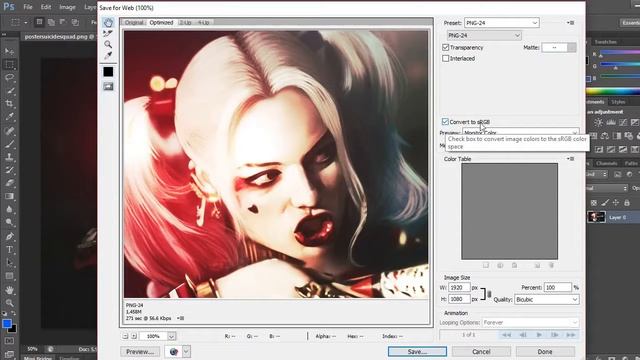
Task: Click the animation play button
Action: (539, 335)
